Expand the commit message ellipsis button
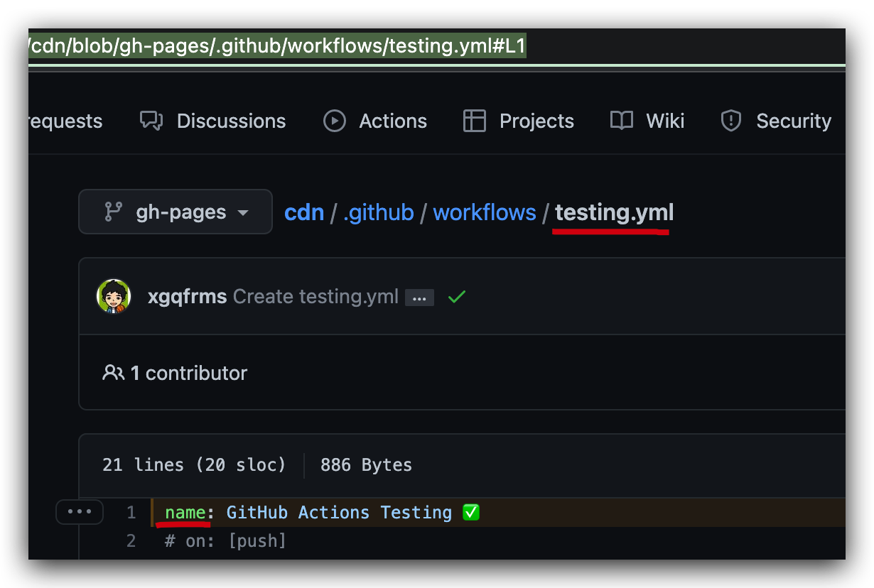Image resolution: width=874 pixels, height=588 pixels. pos(419,298)
